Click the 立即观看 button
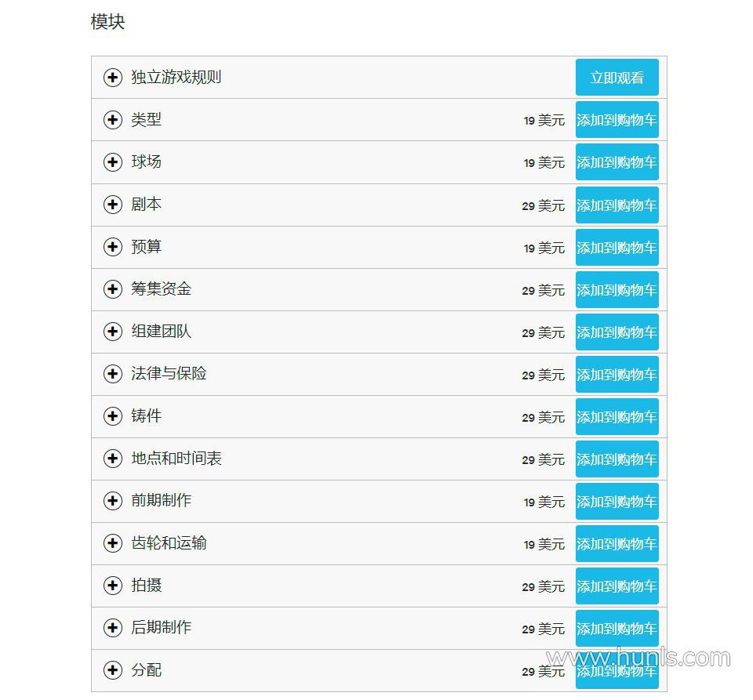 point(617,78)
